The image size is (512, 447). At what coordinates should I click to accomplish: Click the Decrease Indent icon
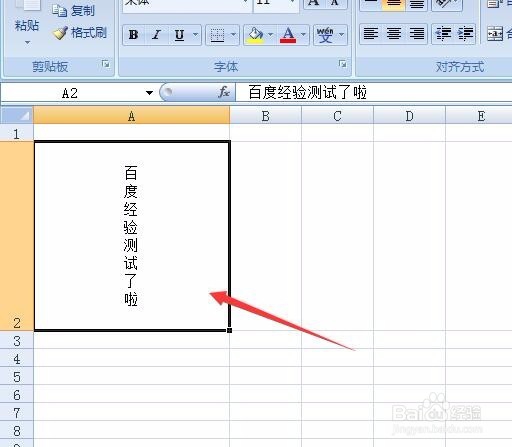(443, 34)
